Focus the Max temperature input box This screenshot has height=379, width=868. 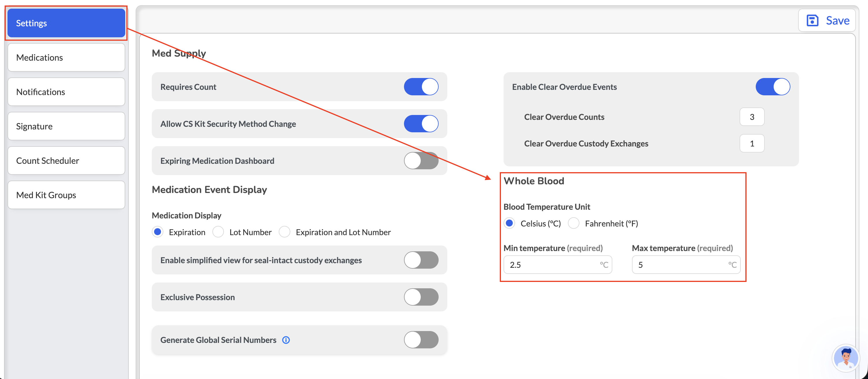[686, 265]
